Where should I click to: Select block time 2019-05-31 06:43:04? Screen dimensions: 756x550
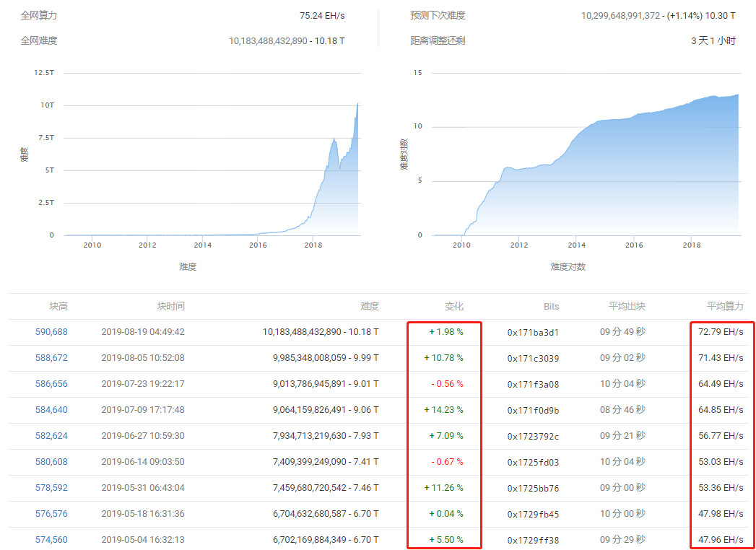[x=143, y=488]
